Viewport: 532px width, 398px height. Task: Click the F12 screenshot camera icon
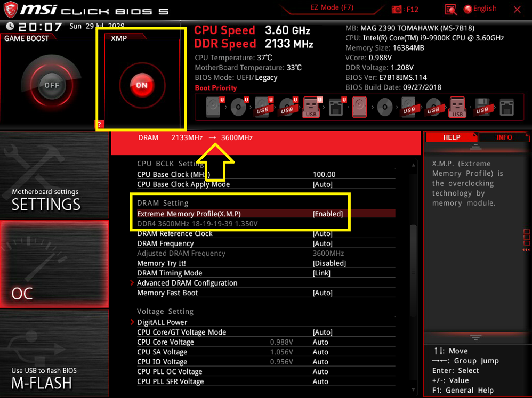pos(396,10)
